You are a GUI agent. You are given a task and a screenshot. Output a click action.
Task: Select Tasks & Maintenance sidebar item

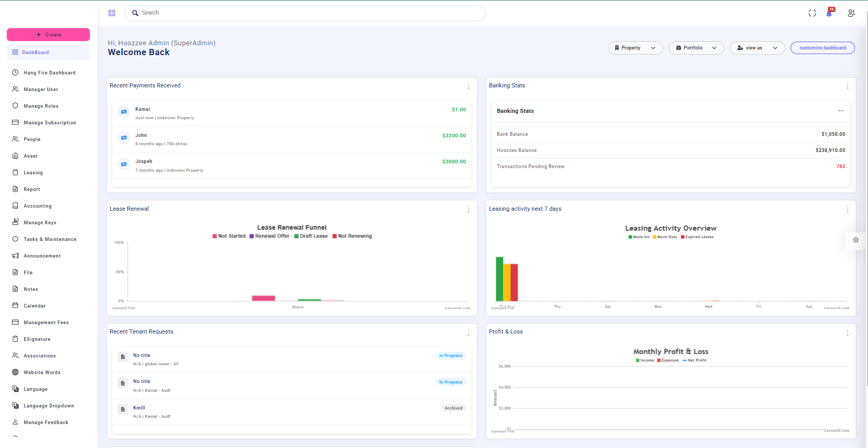point(50,239)
